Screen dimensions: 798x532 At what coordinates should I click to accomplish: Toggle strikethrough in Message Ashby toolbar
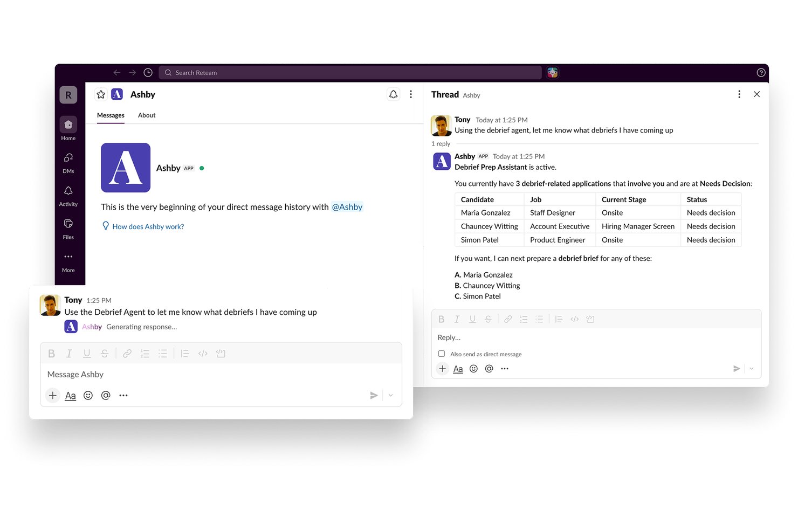105,354
